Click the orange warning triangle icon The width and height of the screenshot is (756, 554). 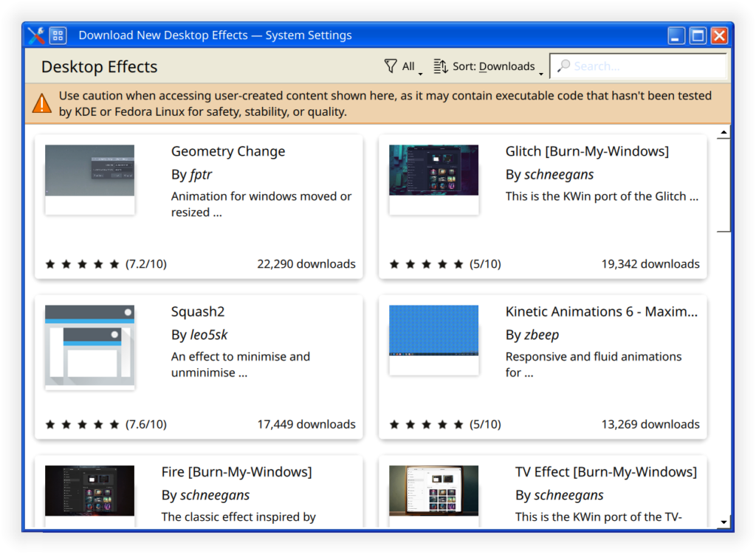[x=42, y=103]
